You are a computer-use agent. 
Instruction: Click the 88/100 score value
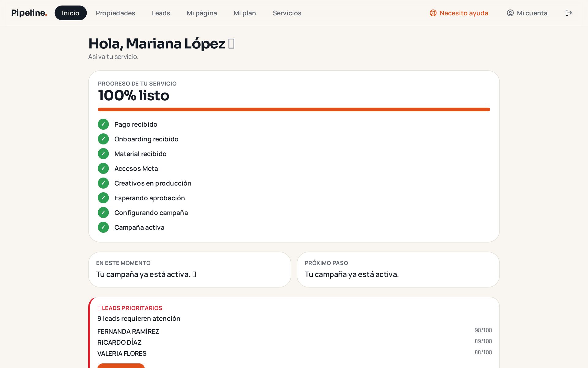(x=483, y=352)
